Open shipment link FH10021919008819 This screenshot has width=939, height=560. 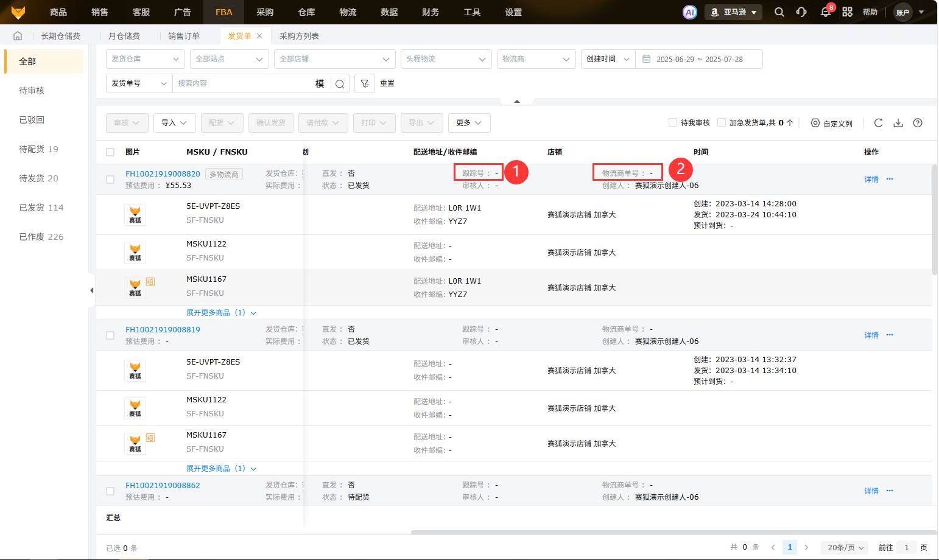point(163,329)
